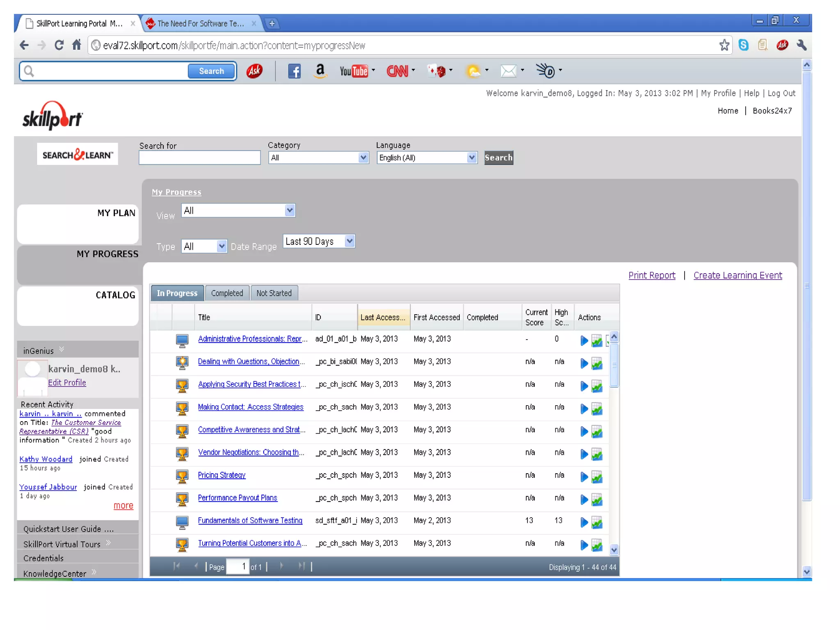This screenshot has height=630, width=840.
Task: Expand the Category dropdown
Action: tap(363, 158)
